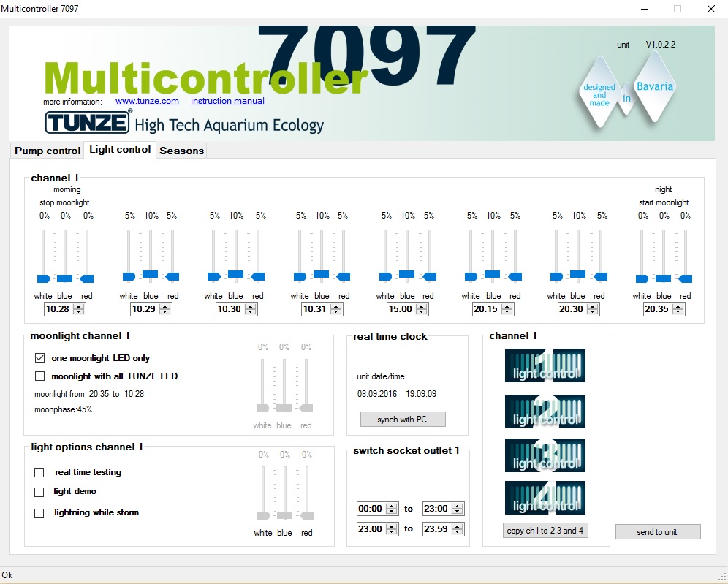Click the 'moonlight from 20:35 to 10:28' text
The image size is (728, 584).
click(x=89, y=394)
